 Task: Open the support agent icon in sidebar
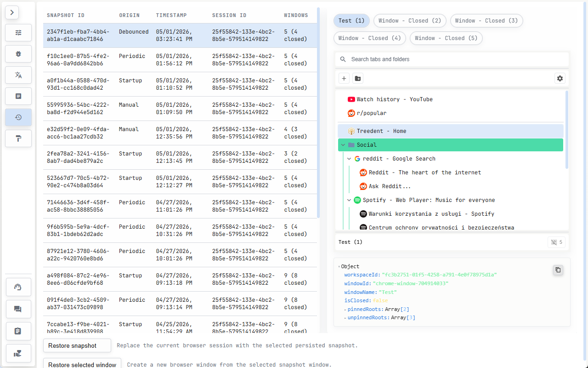point(18,287)
